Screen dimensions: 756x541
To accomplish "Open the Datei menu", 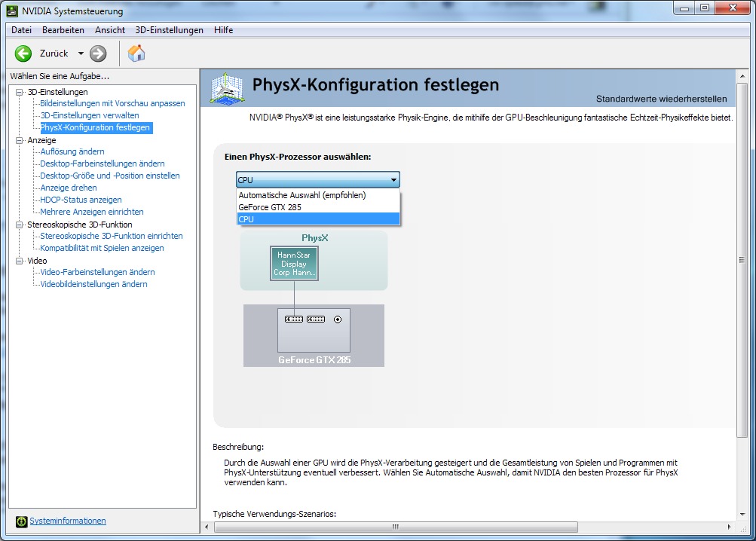I will (x=21, y=30).
